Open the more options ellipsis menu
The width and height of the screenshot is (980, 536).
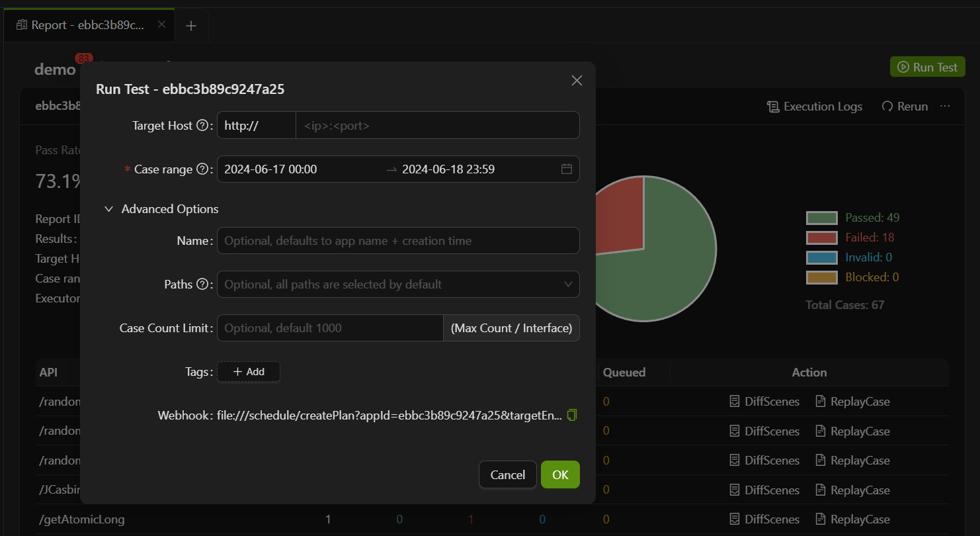[x=945, y=107]
